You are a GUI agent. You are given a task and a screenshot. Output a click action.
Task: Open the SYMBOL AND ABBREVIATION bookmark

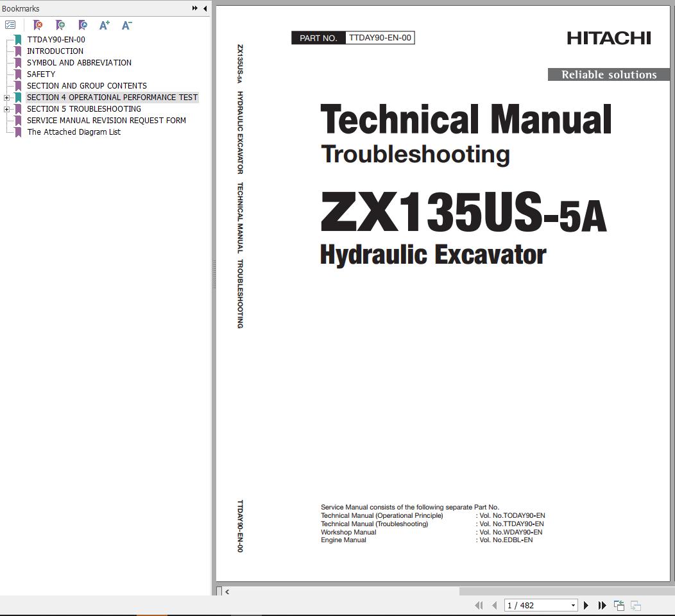pyautogui.click(x=79, y=63)
